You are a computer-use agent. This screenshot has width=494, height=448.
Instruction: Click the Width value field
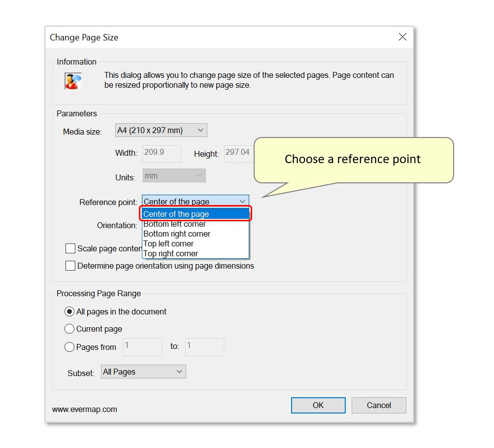[161, 153]
